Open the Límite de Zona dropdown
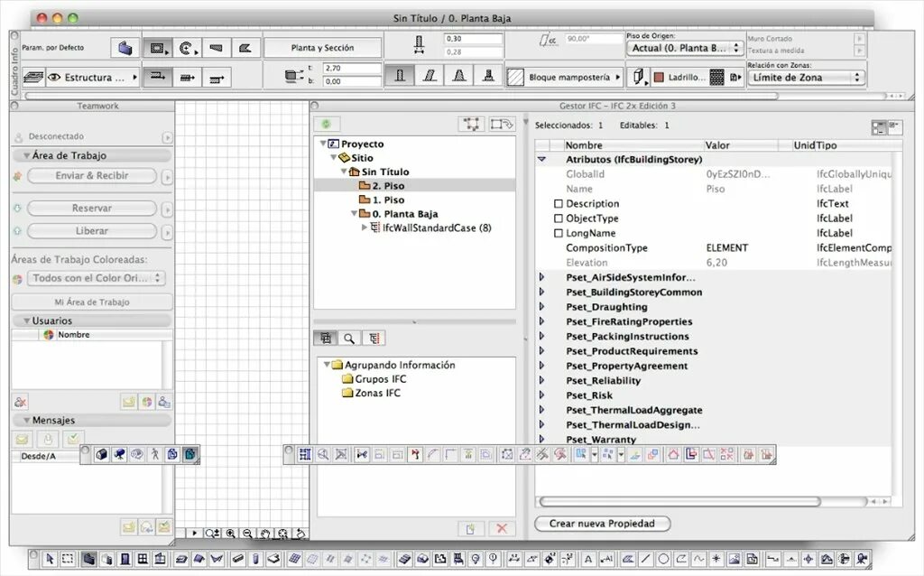924x576 pixels. point(806,78)
